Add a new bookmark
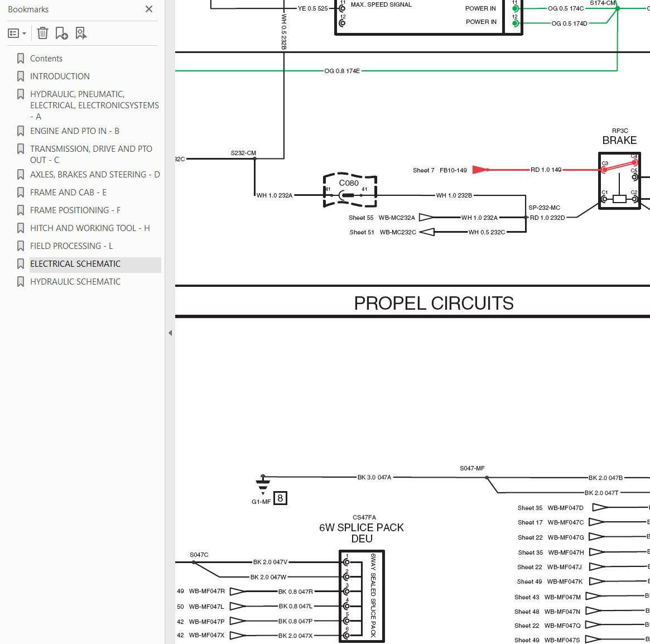 click(x=61, y=33)
